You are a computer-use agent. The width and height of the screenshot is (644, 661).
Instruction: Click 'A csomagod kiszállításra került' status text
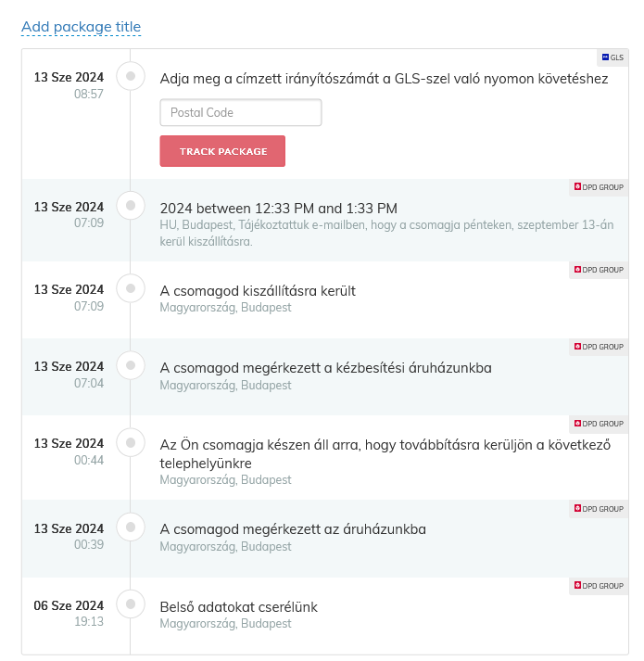(x=258, y=291)
